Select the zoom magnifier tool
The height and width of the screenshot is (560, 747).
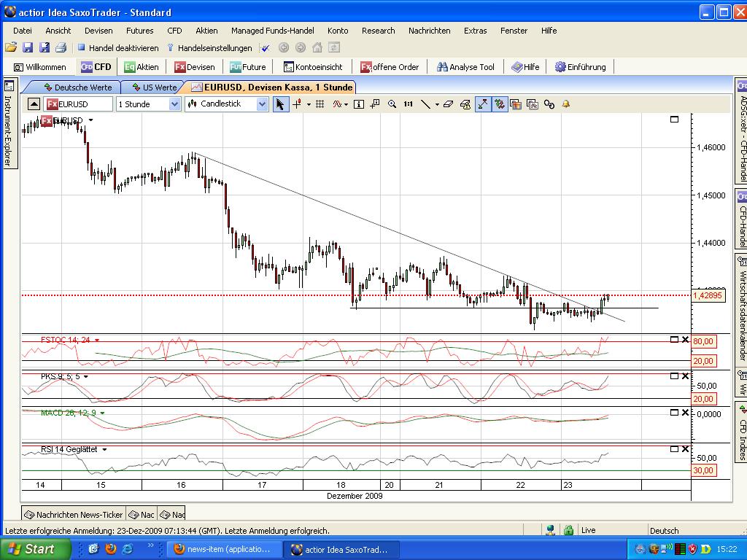(x=392, y=104)
